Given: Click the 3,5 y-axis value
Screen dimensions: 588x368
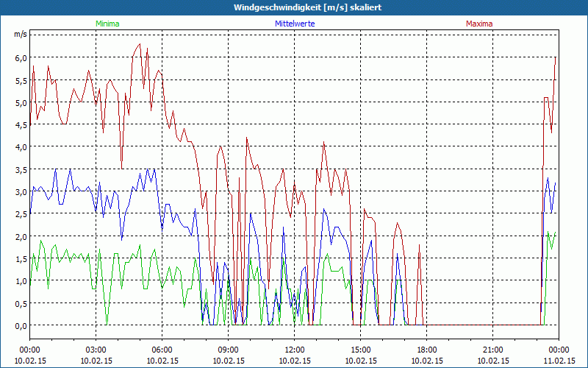Looking at the screenshot, I should pos(21,169).
